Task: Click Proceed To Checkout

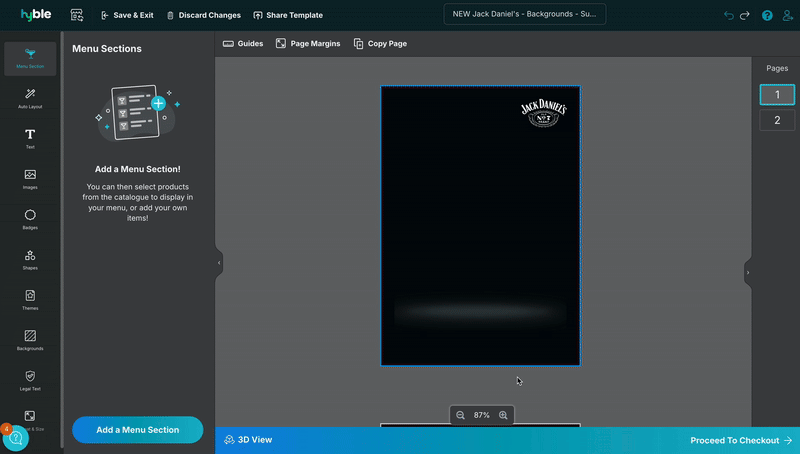Action: tap(741, 440)
